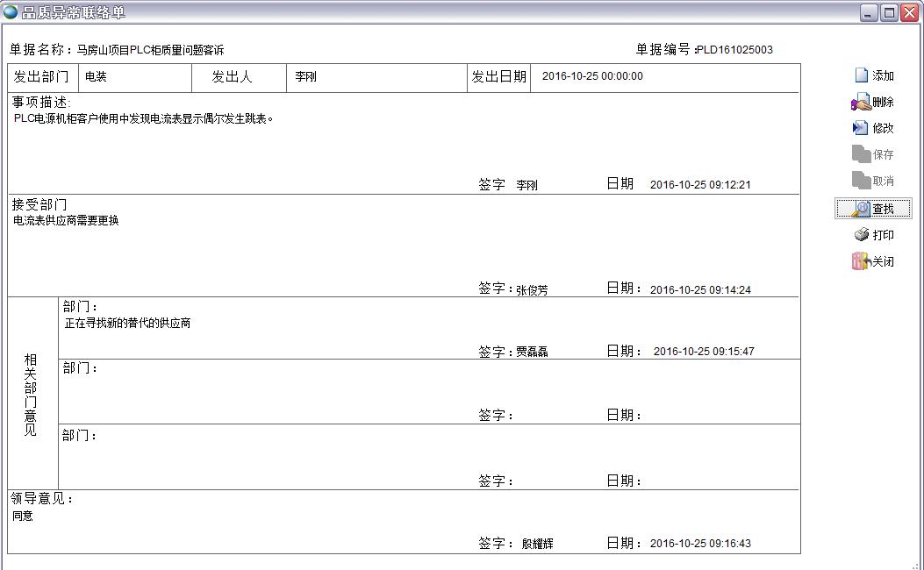
Task: Click the 保存 (Save) icon
Action: pyautogui.click(x=875, y=154)
